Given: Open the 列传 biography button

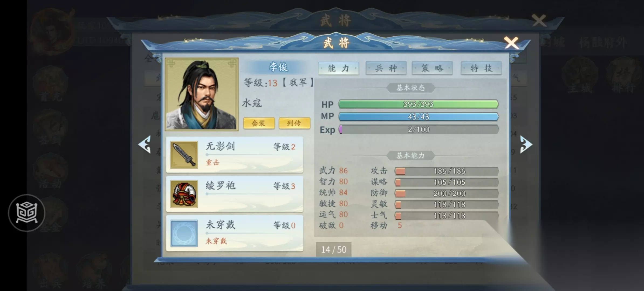Looking at the screenshot, I should (x=294, y=123).
